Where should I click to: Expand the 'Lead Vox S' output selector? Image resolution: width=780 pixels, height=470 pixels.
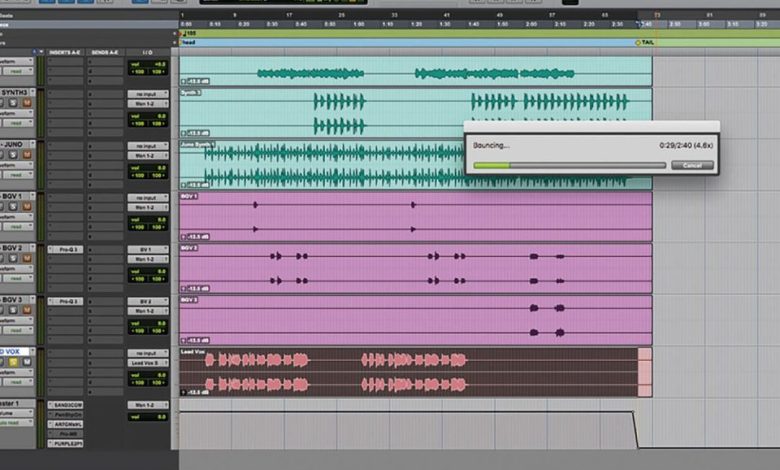[147, 362]
